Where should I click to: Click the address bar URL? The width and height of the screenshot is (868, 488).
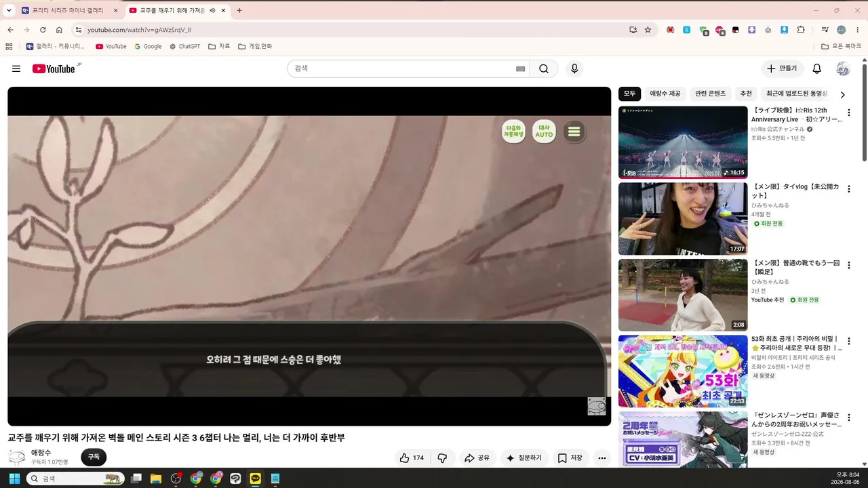tap(139, 30)
